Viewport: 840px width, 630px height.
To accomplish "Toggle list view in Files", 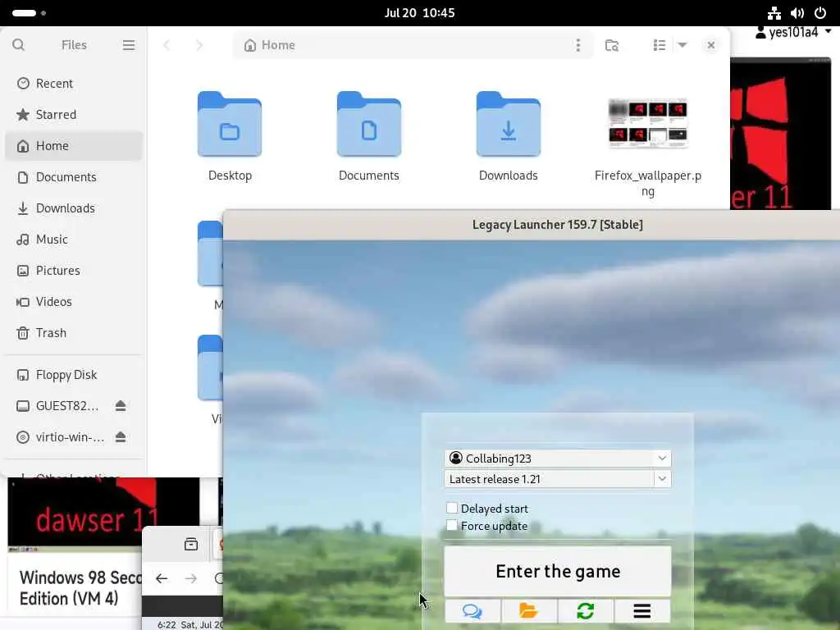I will point(660,45).
